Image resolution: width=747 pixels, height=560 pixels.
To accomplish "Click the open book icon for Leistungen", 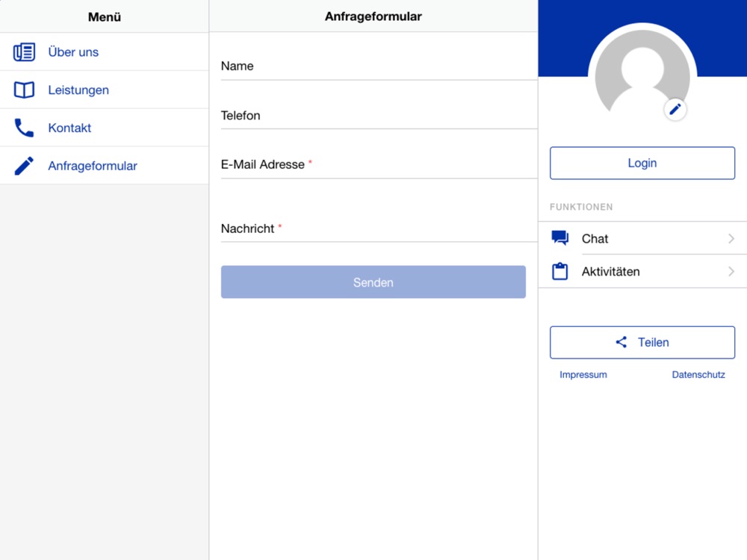I will click(24, 90).
